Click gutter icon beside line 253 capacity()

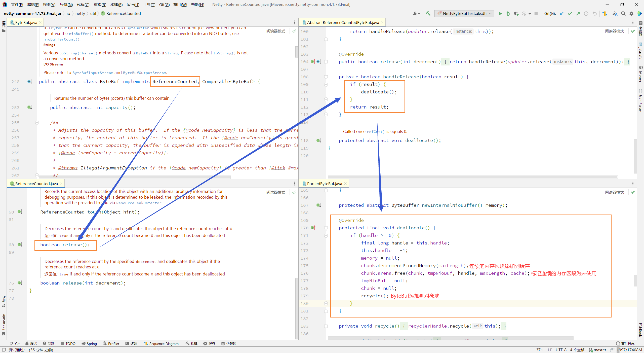(x=30, y=107)
